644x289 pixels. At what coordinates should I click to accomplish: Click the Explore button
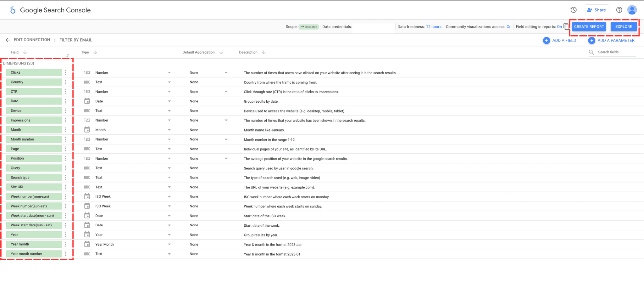pos(623,27)
